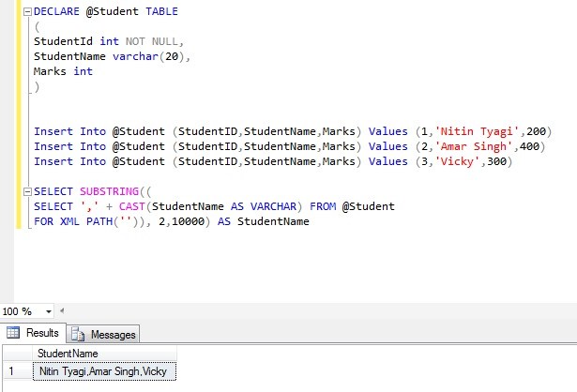Screen dimensions: 577x392
Task: Switch to the Results tab
Action: click(x=42, y=333)
